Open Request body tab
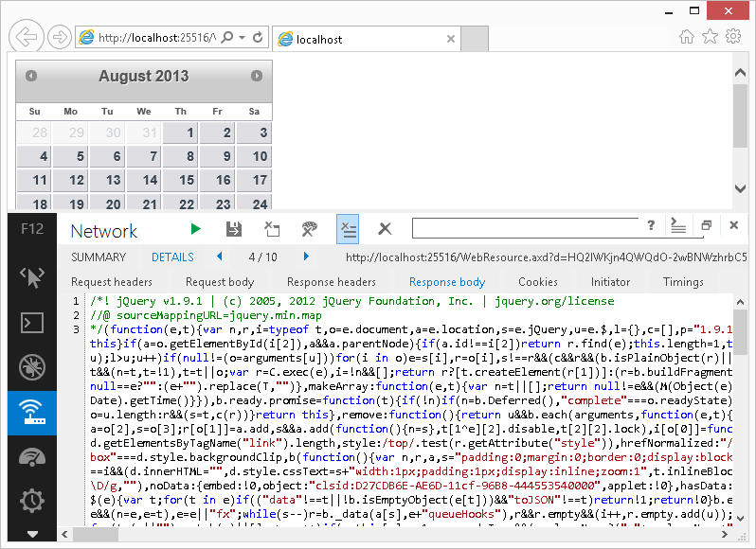 [x=220, y=282]
